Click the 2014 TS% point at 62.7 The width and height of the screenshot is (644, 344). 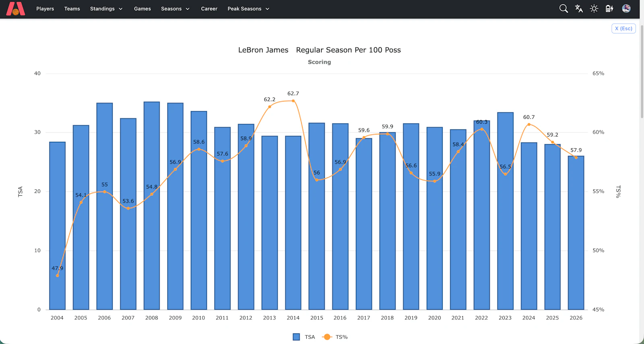pos(293,101)
